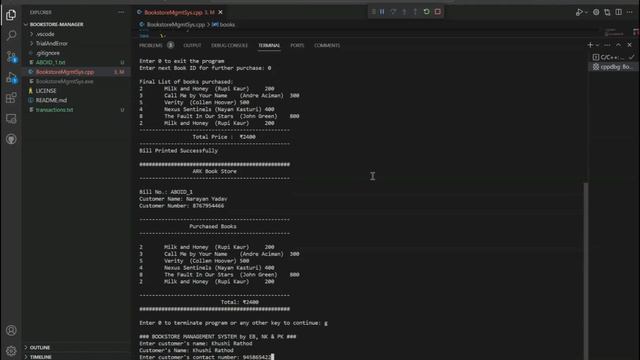Expand the TrialAndError folder
The width and height of the screenshot is (640, 360).
coord(51,43)
